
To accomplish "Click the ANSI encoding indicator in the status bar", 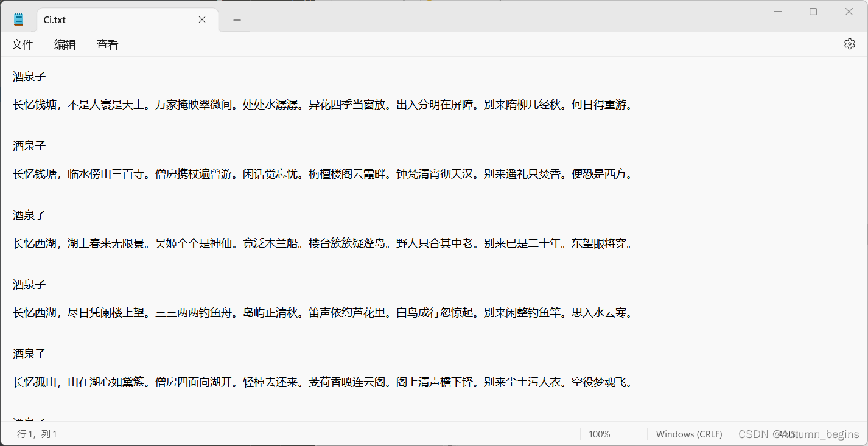I will 787,434.
